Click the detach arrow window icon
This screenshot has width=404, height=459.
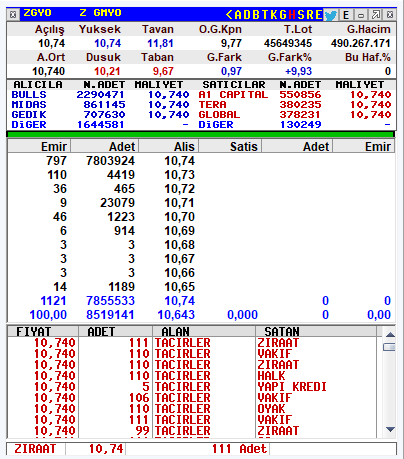(x=375, y=15)
